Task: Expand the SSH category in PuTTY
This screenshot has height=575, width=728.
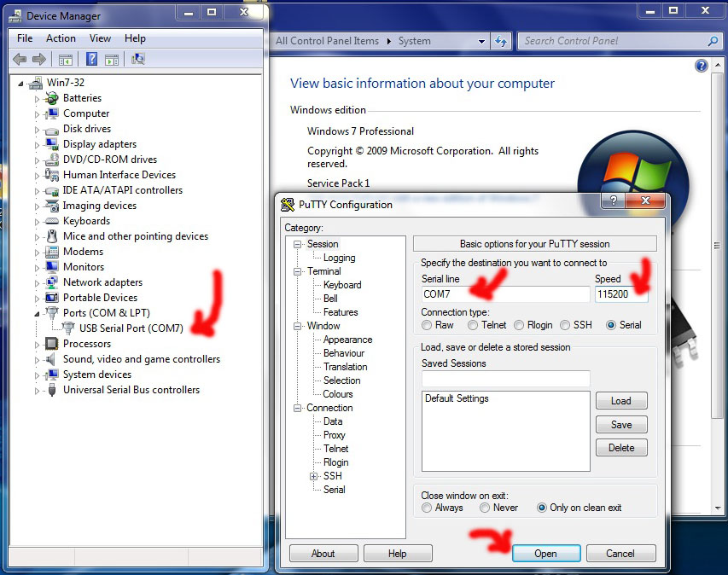Action: coord(314,476)
